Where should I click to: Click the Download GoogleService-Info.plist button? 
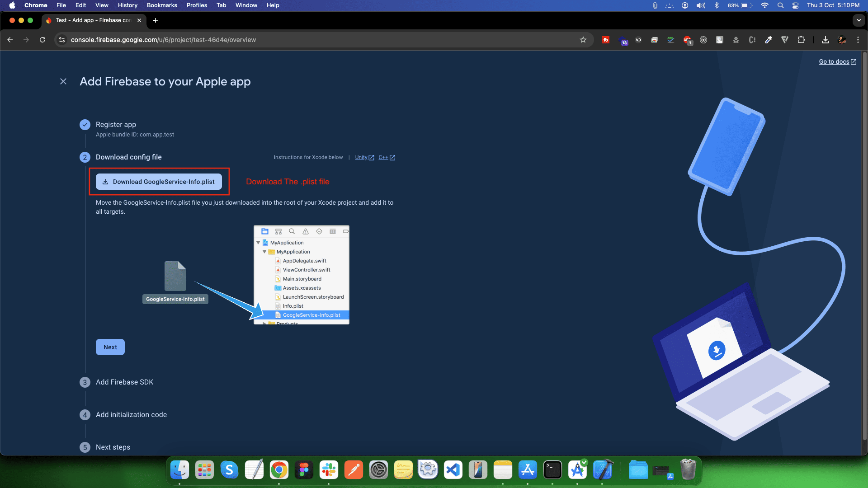tap(159, 182)
